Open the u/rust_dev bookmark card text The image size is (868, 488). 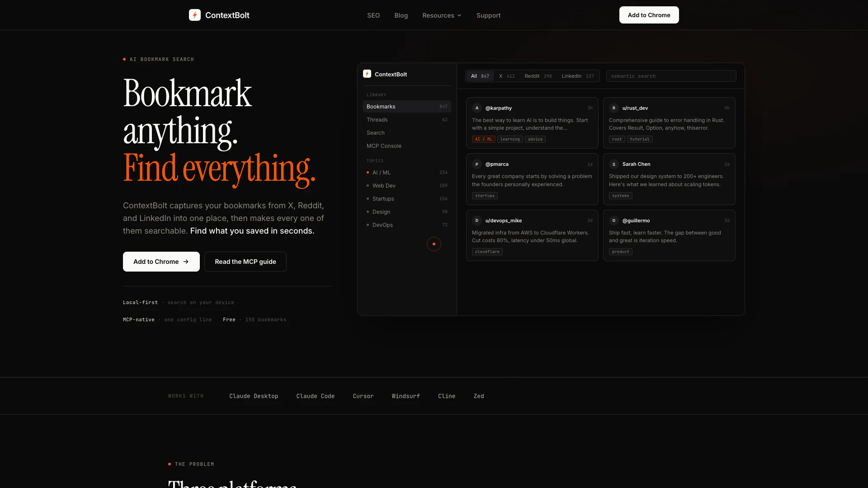pyautogui.click(x=666, y=124)
